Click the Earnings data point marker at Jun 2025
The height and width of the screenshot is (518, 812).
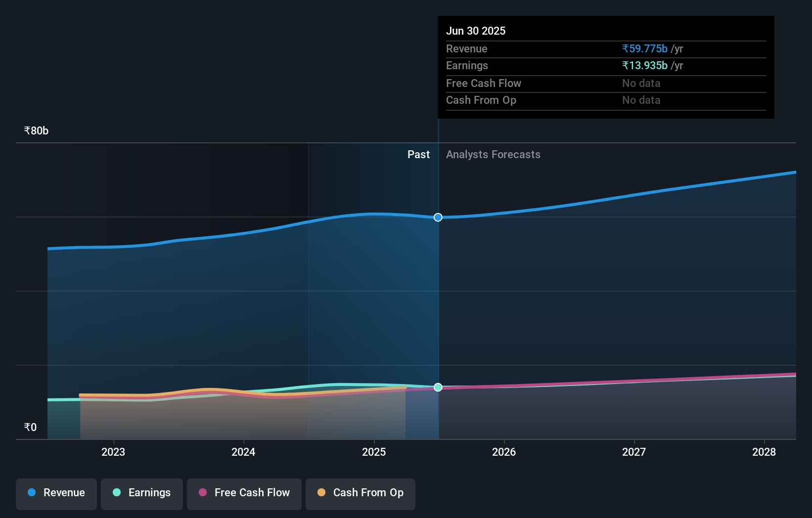(438, 387)
